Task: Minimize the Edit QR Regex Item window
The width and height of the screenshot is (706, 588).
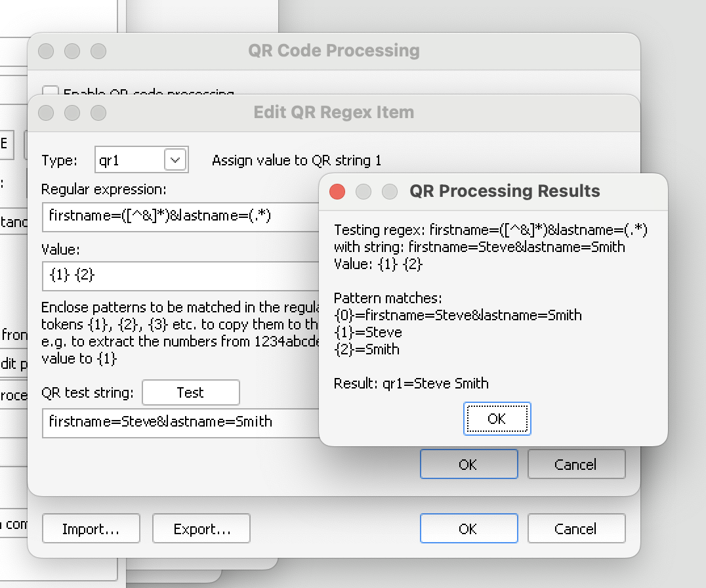Action: 72,113
